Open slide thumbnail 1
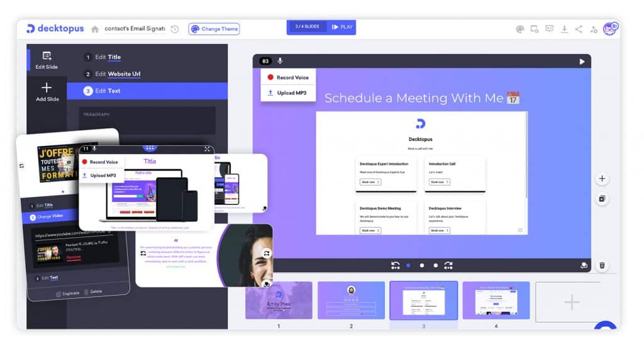 coord(279,300)
